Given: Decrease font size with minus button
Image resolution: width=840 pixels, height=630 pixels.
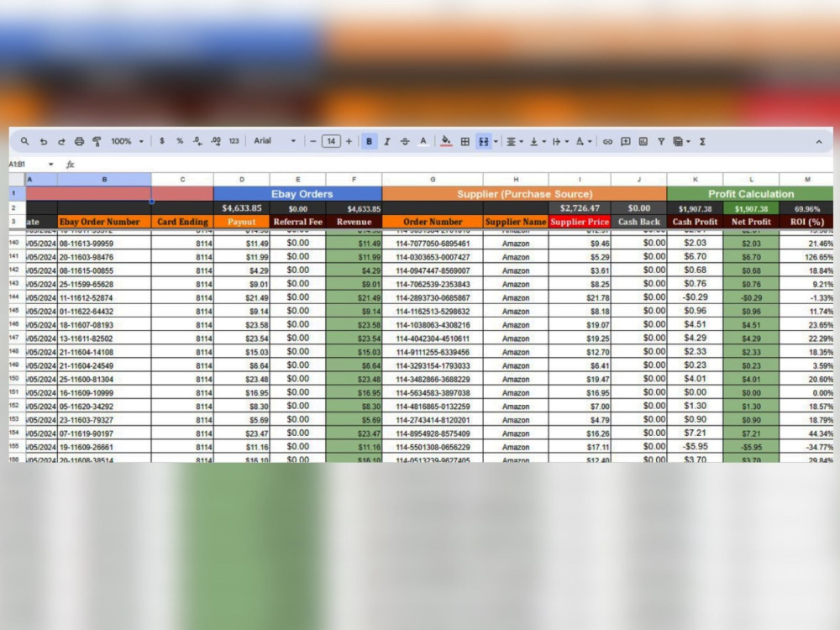Looking at the screenshot, I should (x=312, y=141).
